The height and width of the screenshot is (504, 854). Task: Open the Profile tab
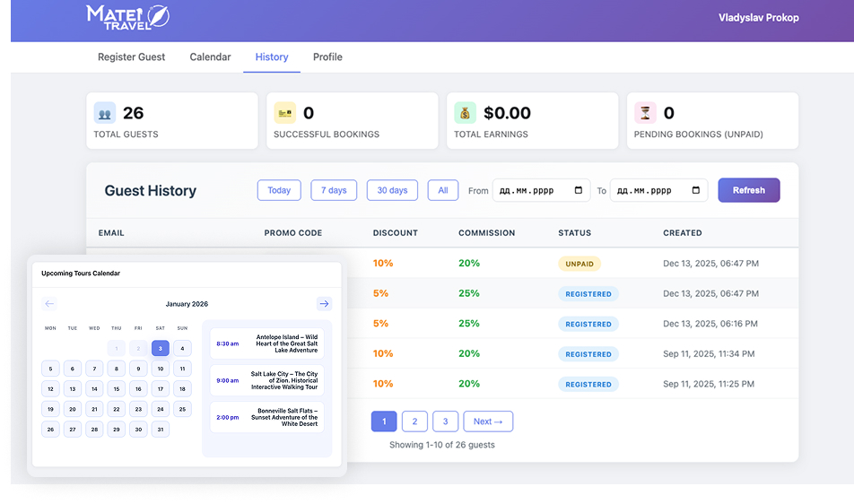(x=327, y=57)
